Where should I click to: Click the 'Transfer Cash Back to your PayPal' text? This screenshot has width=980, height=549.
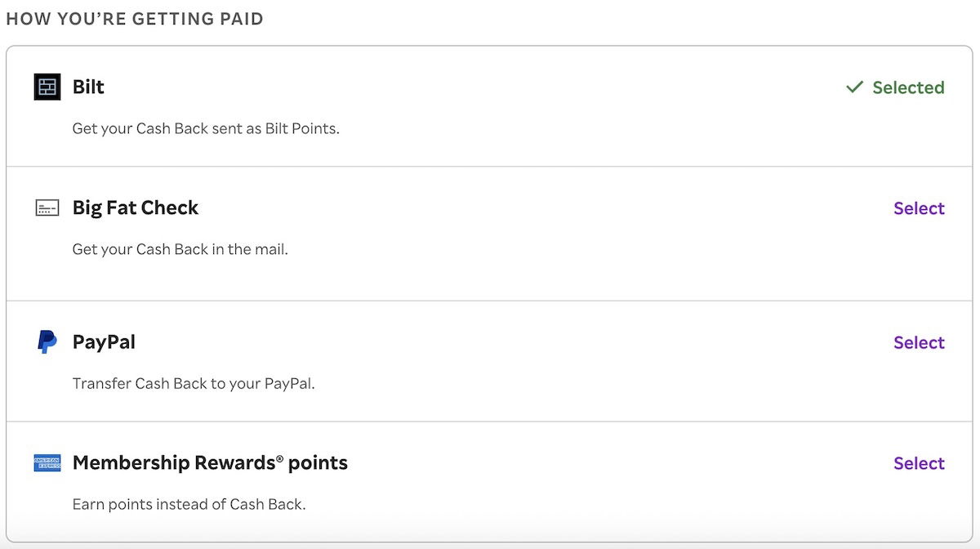click(x=194, y=383)
